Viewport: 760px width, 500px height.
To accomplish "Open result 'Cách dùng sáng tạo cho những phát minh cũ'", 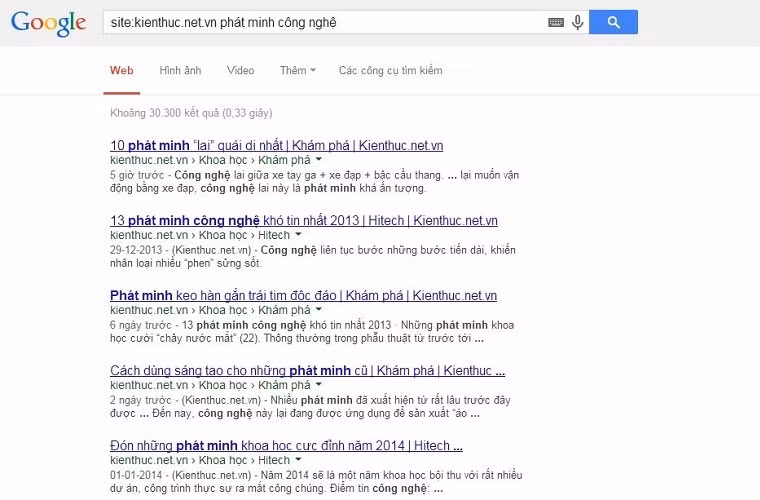I will (x=307, y=371).
